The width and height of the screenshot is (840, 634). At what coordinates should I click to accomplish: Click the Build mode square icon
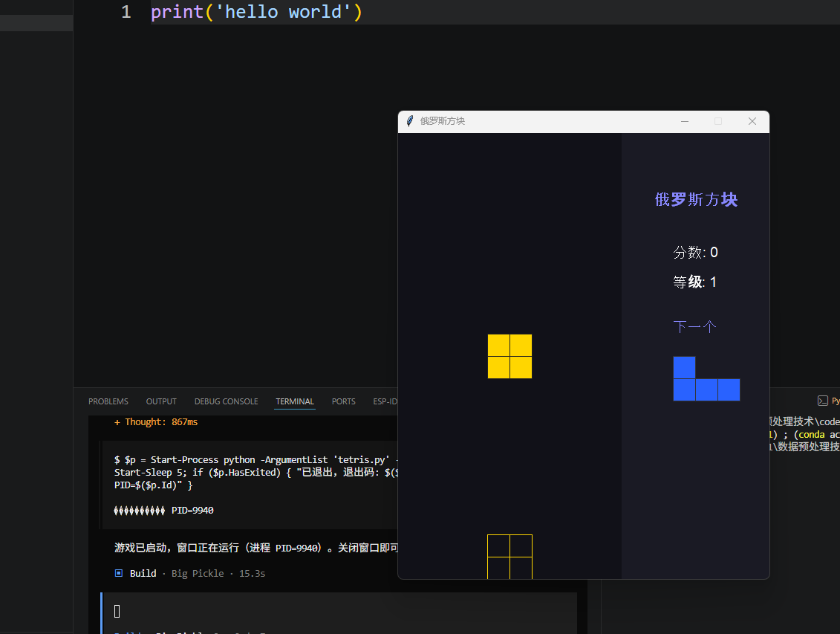[118, 573]
